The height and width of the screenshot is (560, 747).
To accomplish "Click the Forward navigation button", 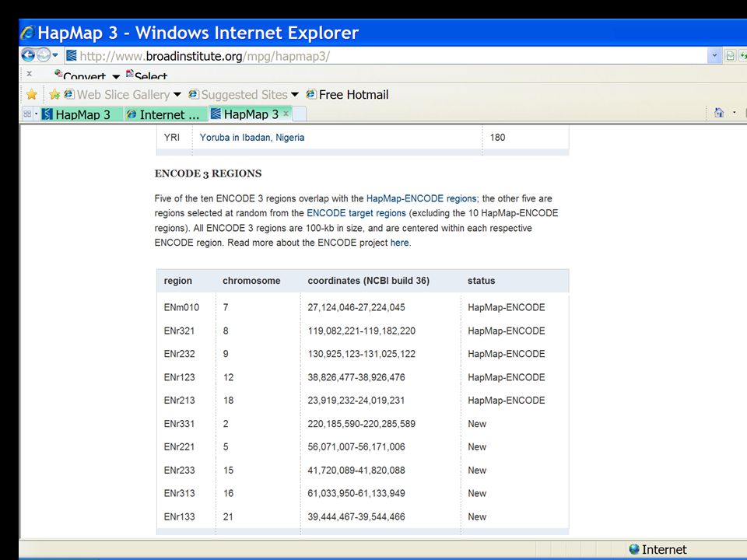I will [x=44, y=56].
